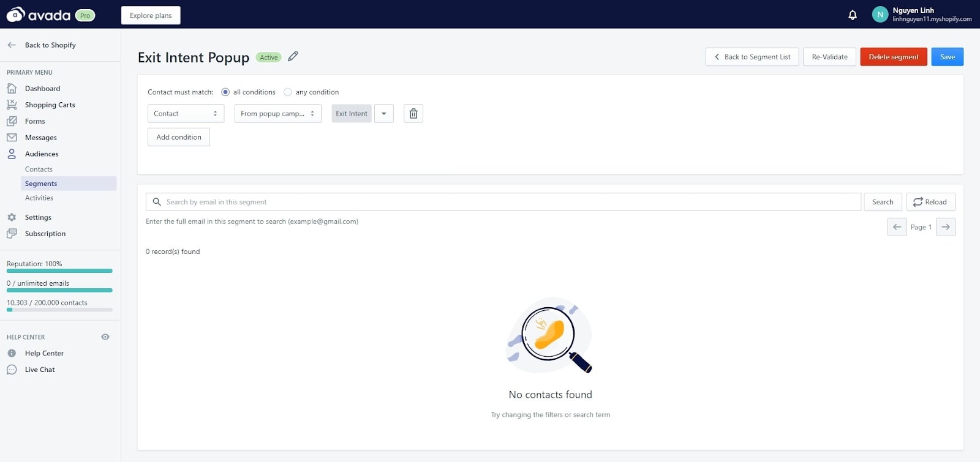
Task: Focus the search by email field
Action: coord(508,202)
